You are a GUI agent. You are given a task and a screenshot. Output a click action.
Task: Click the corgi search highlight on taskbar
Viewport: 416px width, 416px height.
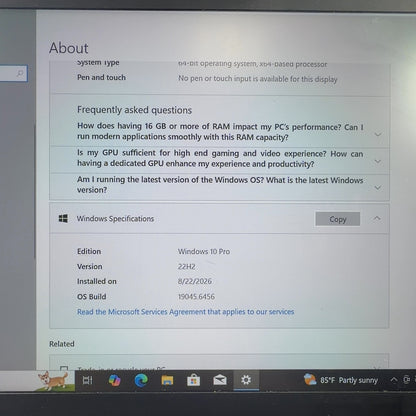coord(53,380)
